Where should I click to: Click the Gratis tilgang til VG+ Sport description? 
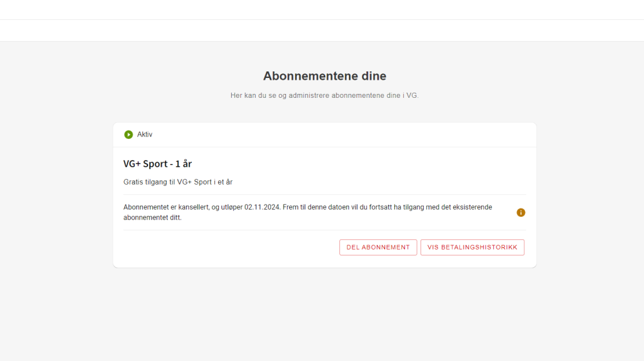(178, 182)
